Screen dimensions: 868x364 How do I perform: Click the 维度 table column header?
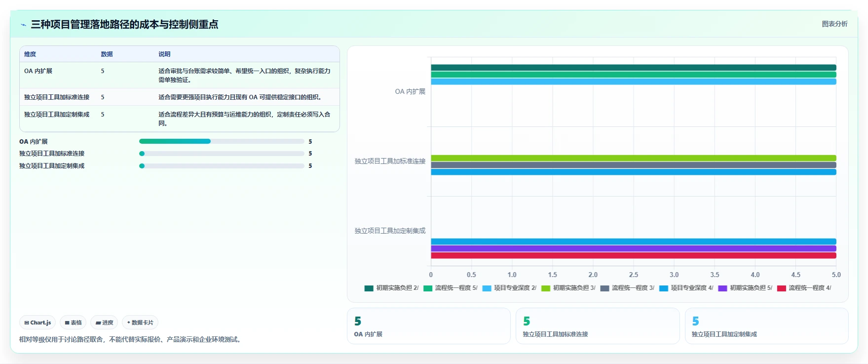click(x=30, y=54)
